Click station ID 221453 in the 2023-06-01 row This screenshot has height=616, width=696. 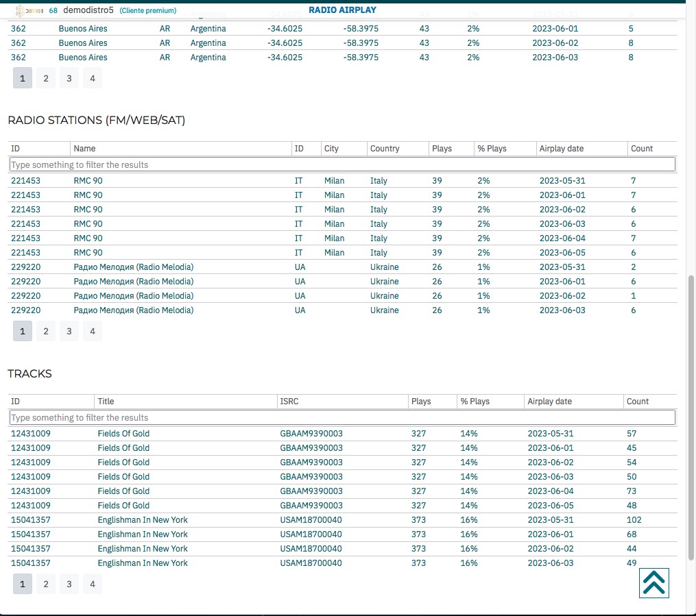pos(26,195)
